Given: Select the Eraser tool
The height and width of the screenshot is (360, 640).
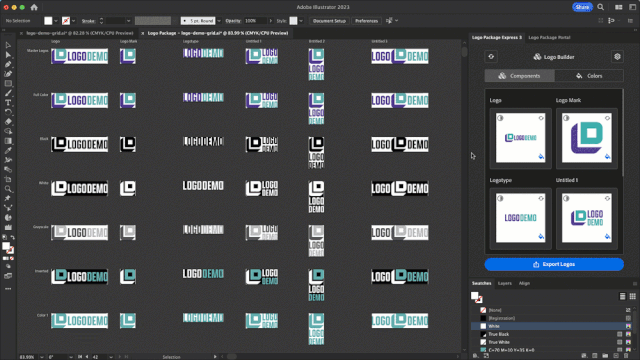Looking at the screenshot, I should tap(8, 122).
